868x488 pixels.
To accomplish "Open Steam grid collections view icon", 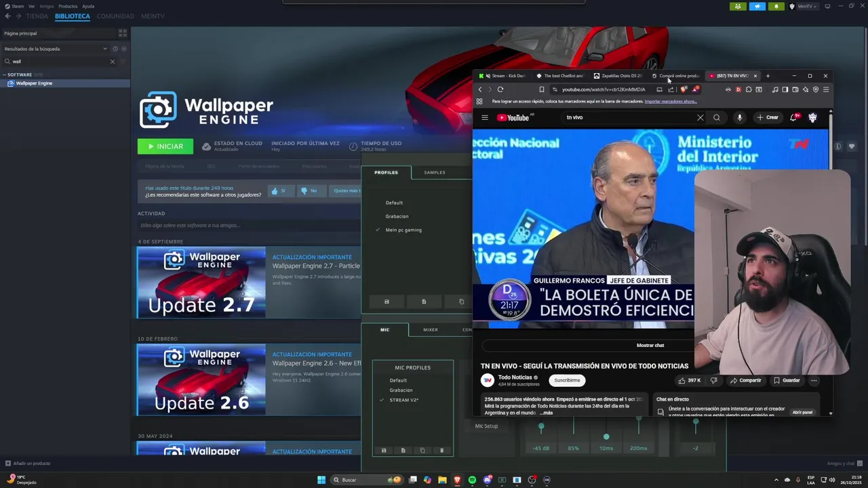I will tap(123, 33).
